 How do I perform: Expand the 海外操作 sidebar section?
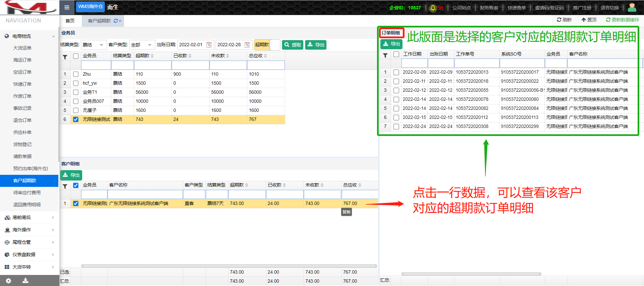click(x=29, y=230)
